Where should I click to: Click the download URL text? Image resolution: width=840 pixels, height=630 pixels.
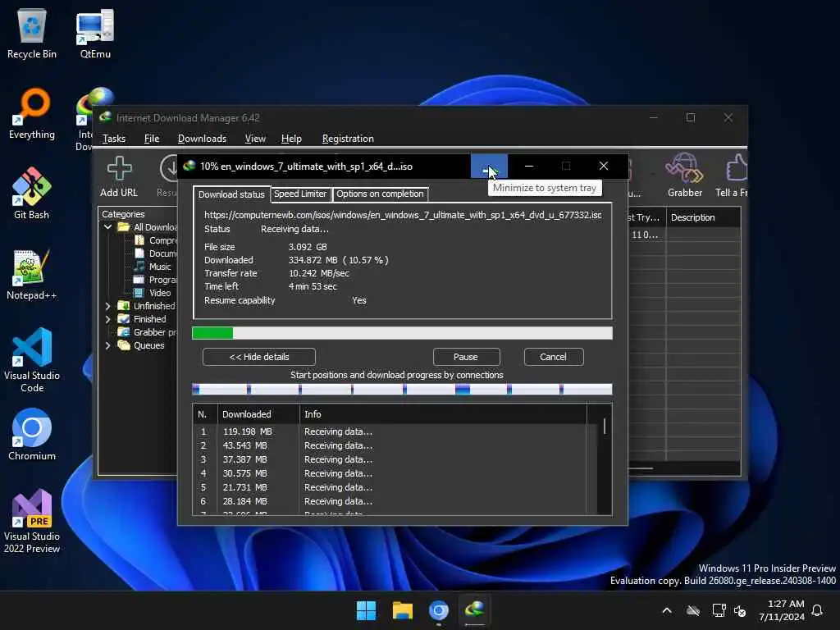coord(403,215)
